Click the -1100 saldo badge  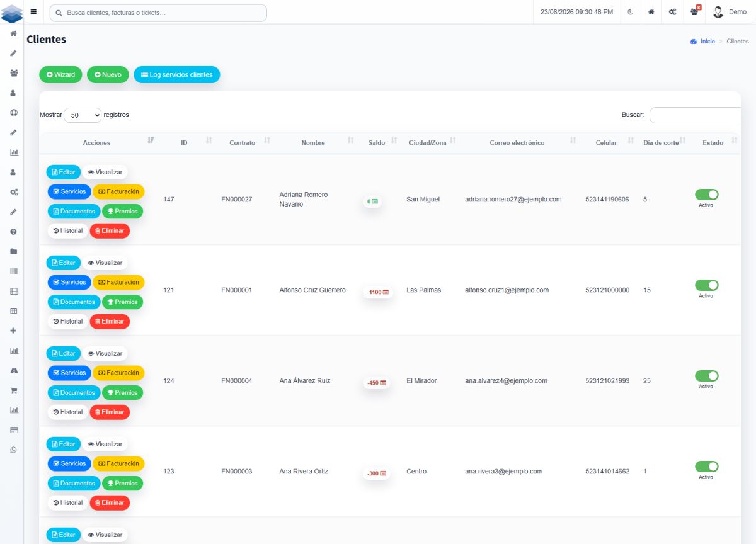point(378,292)
